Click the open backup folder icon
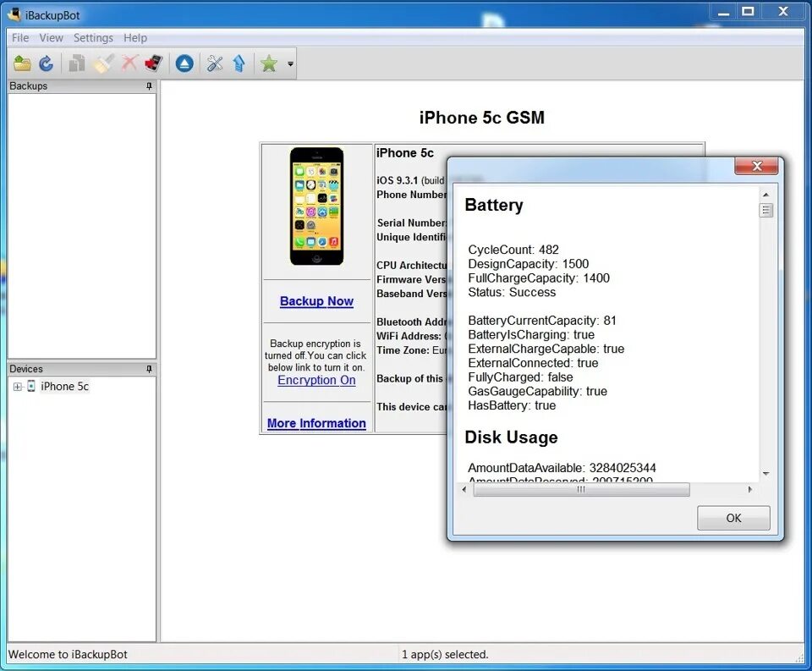This screenshot has height=671, width=812. click(22, 63)
